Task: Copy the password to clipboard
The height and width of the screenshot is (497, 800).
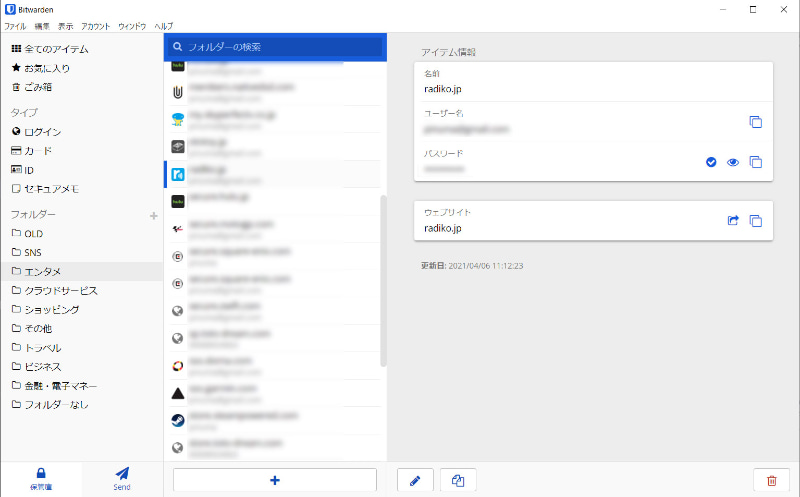Action: pyautogui.click(x=755, y=162)
